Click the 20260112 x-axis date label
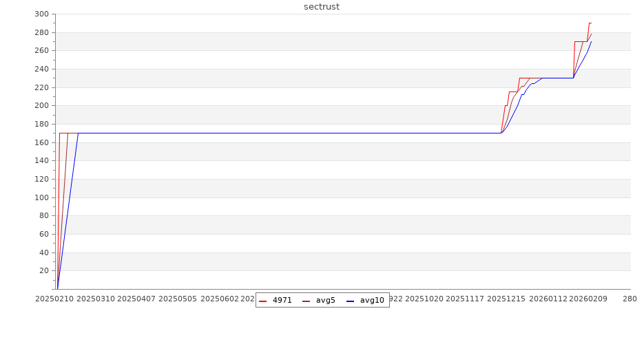This screenshot has height=344, width=644. (x=548, y=299)
